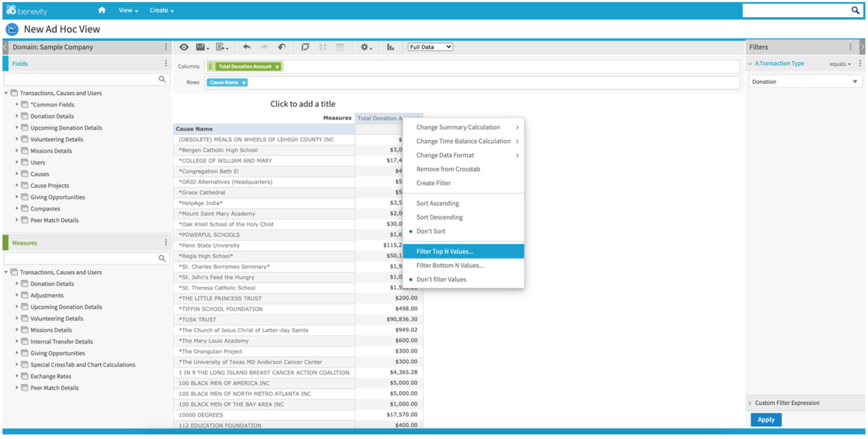Open Transaction Type filter options menu
Viewport: 868px width, 439px height.
[x=860, y=63]
